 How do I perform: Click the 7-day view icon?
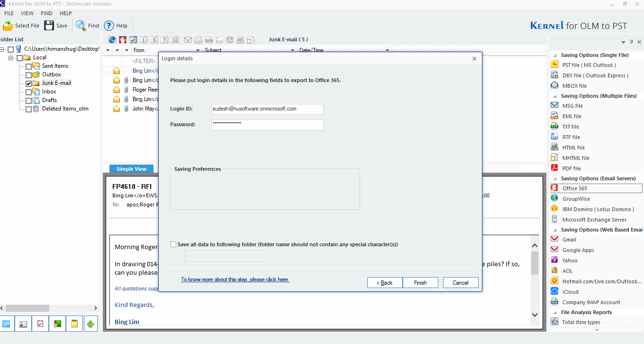(x=164, y=40)
